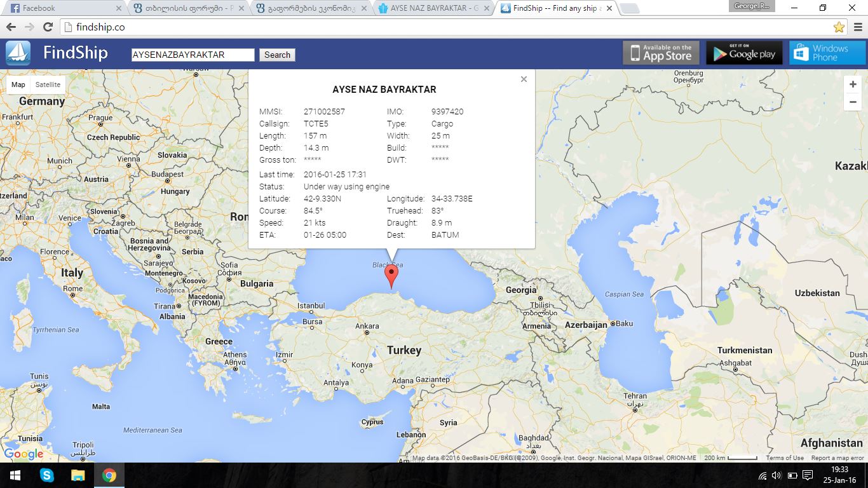Switch to the AYSE NAZ BAYRAKTAR tab
The height and width of the screenshot is (488, 868).
point(433,8)
